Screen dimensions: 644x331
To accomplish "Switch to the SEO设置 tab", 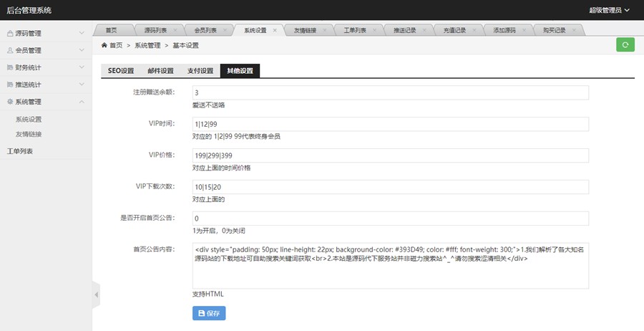I will (121, 71).
